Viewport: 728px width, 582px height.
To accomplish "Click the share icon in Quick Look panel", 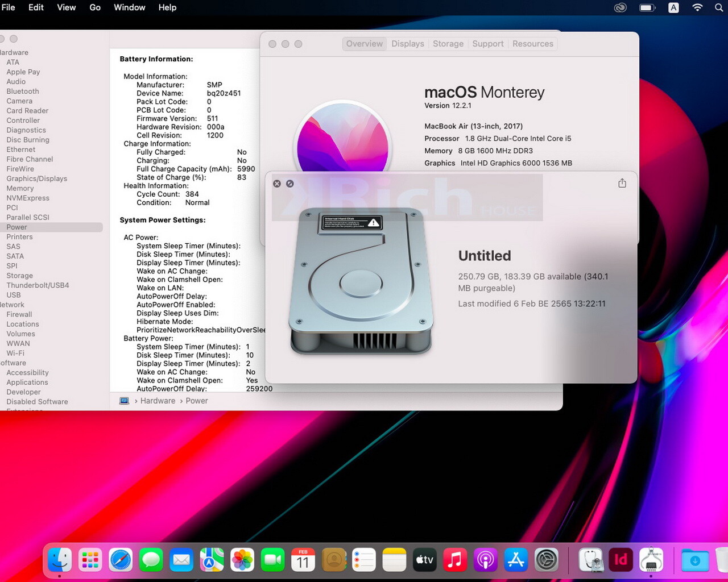I will tap(622, 183).
